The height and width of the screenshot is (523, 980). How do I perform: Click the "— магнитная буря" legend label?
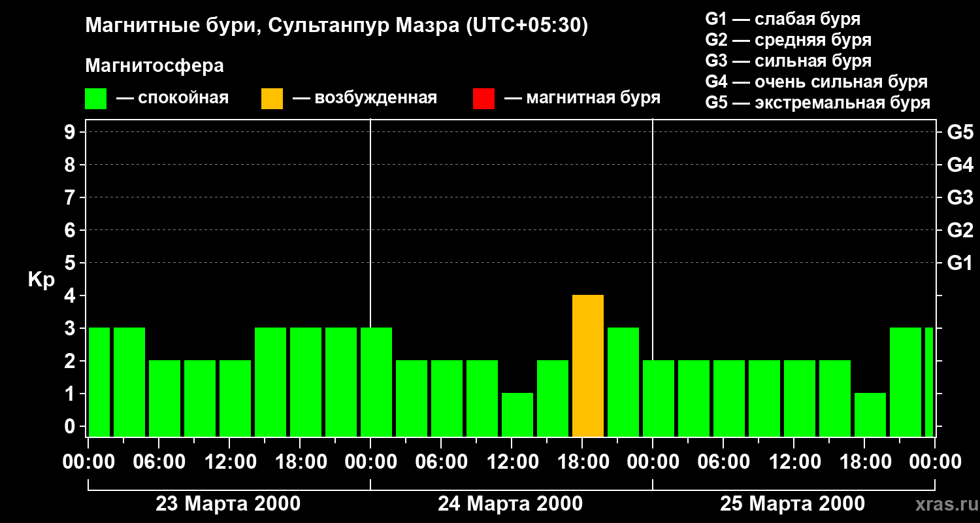(583, 98)
